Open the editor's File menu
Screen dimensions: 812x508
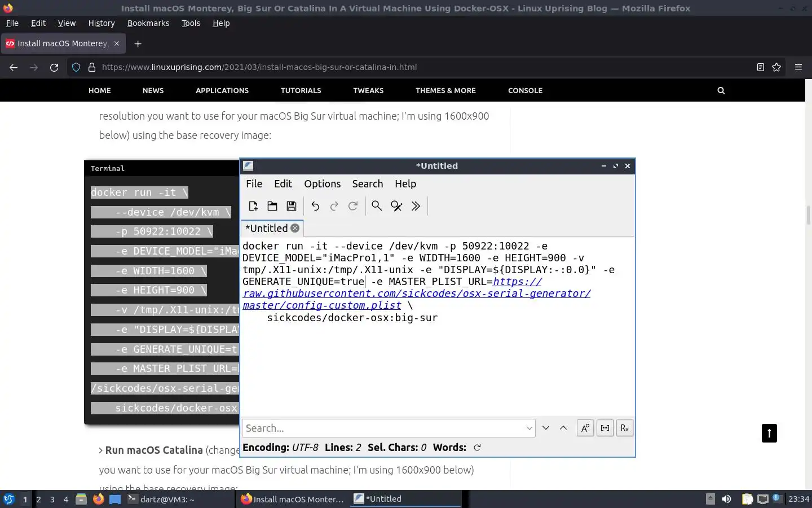click(254, 183)
